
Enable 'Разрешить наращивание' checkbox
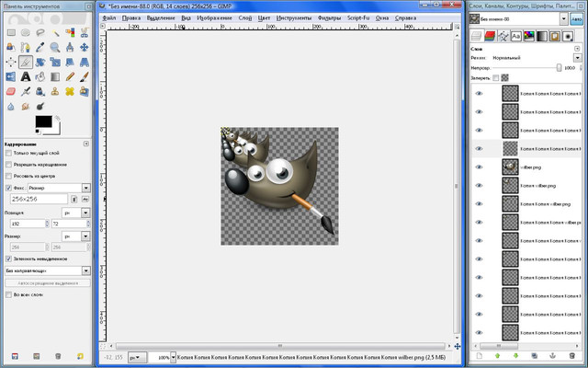coord(8,165)
